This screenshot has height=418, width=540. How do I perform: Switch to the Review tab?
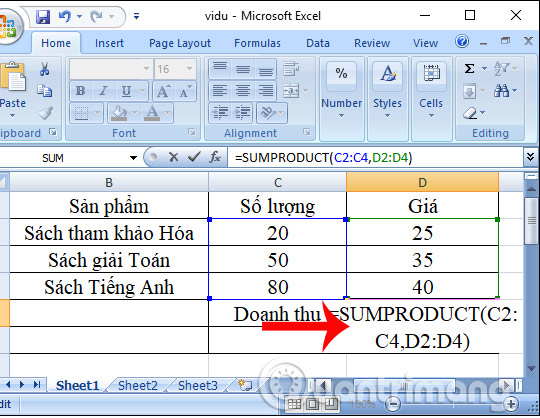tap(372, 43)
